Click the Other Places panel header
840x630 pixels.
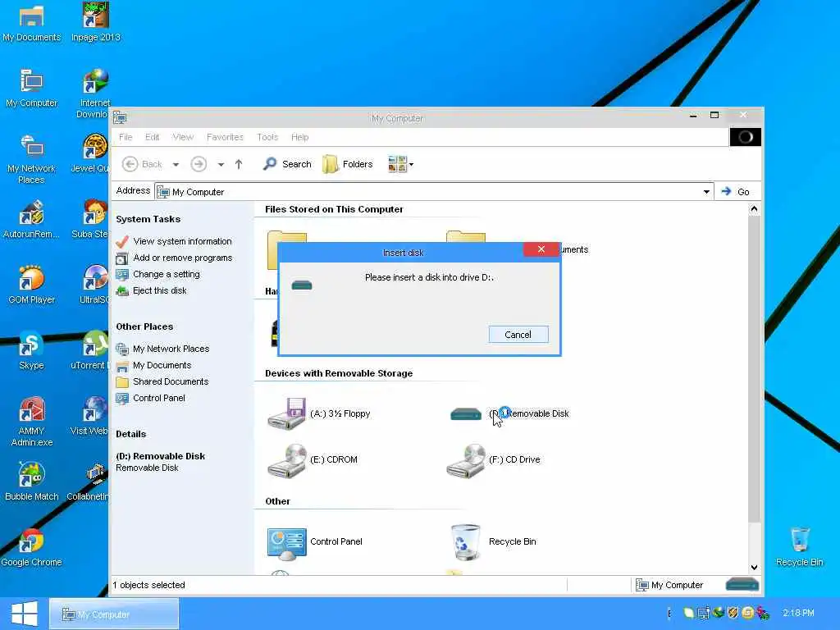point(144,326)
